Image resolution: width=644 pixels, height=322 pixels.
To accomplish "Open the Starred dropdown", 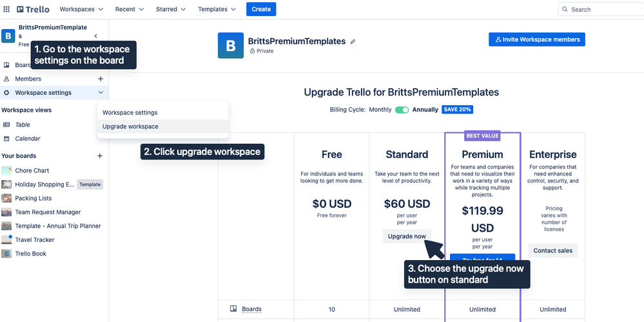I will 170,9.
